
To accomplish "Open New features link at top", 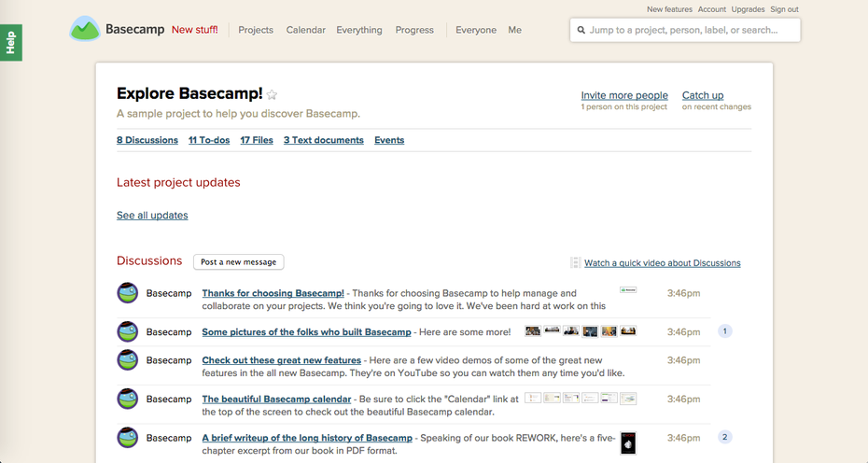I will [x=669, y=9].
